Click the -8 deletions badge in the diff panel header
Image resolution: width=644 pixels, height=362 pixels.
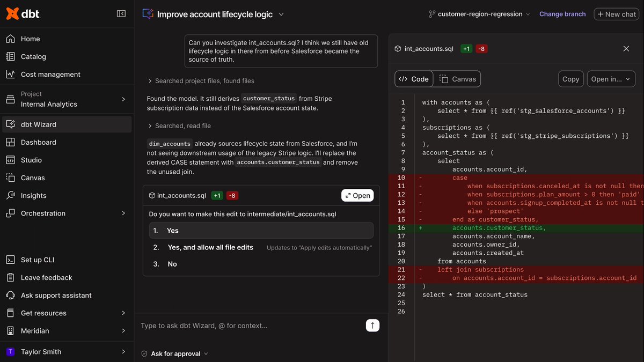point(481,48)
